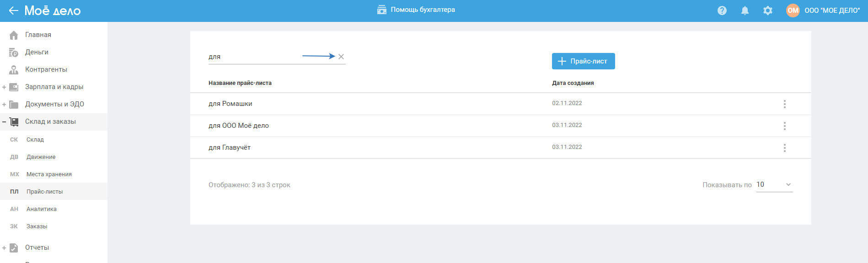Viewport: 868px width, 263px height.
Task: Clear the search with the X icon
Action: point(341,57)
